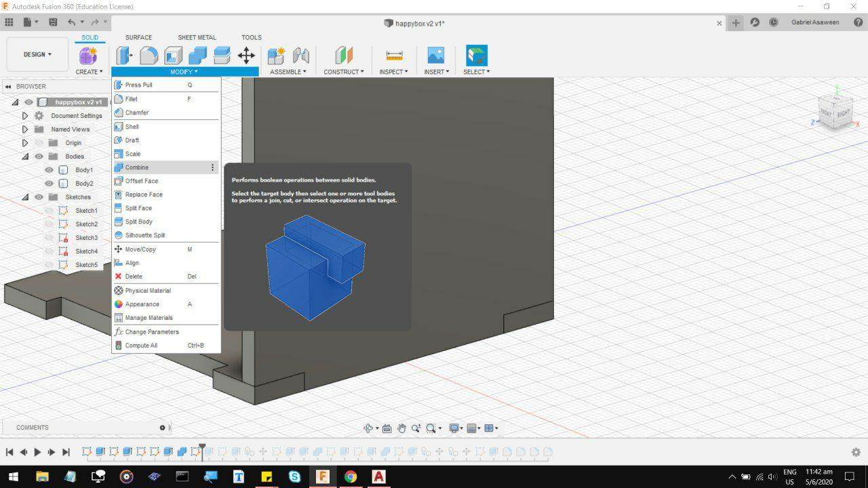
Task: Select the Fillet toolbar icon
Action: [x=149, y=56]
